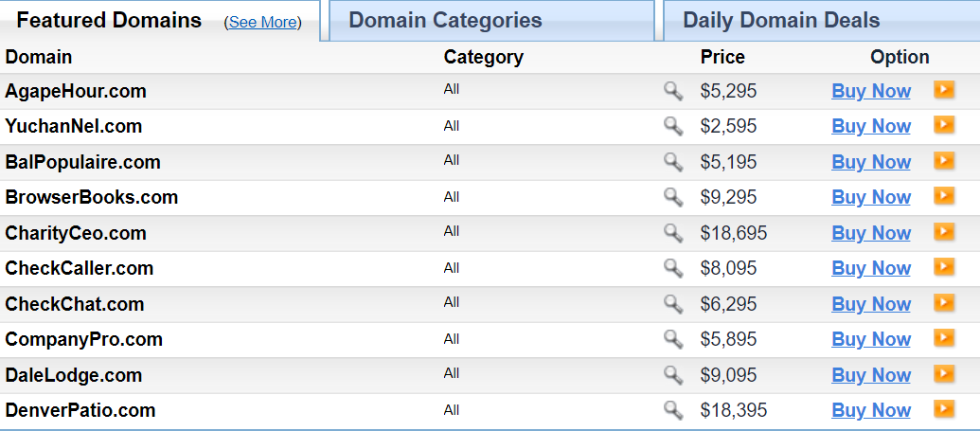The width and height of the screenshot is (980, 431).
Task: Open the See More link
Action: point(263,23)
